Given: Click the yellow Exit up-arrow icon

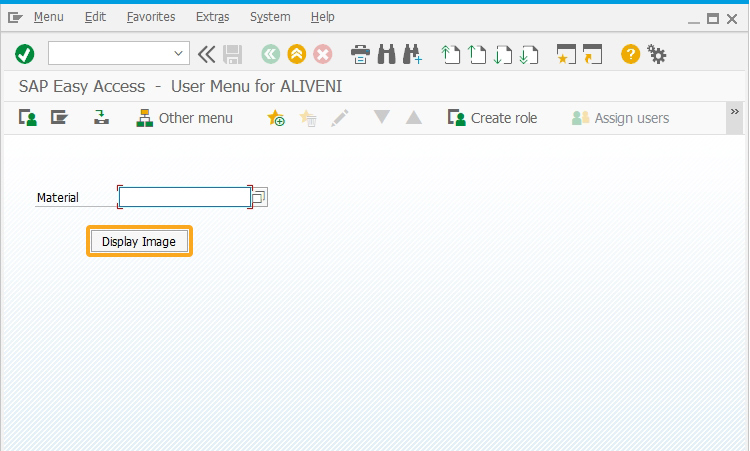Looking at the screenshot, I should click(297, 54).
